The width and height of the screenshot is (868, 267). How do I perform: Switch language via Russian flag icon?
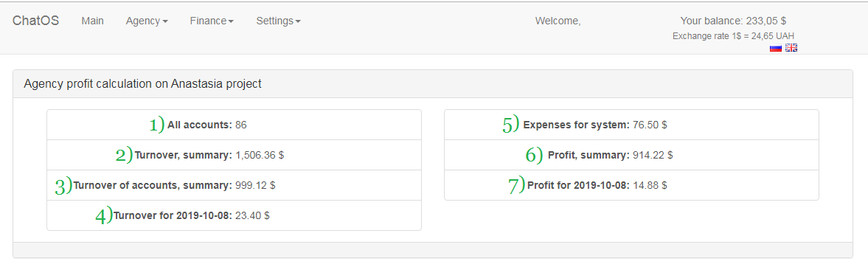tap(776, 48)
